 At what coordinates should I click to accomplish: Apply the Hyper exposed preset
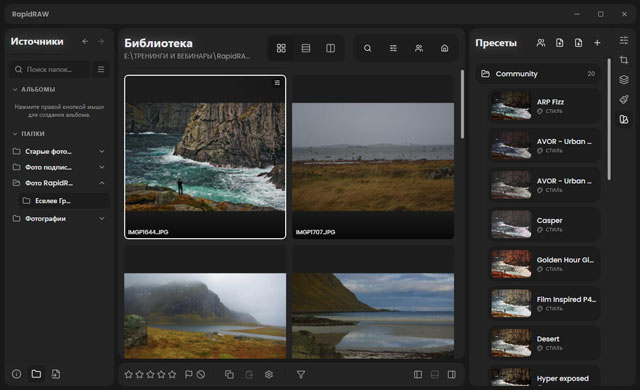pyautogui.click(x=544, y=377)
